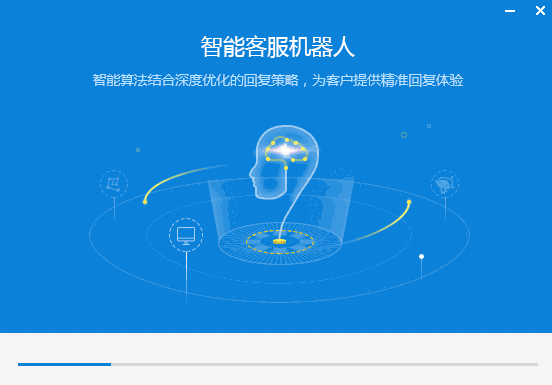The height and width of the screenshot is (385, 552).
Task: Click the subtitle starting with 智能算法结合深度优化
Action: [x=277, y=80]
